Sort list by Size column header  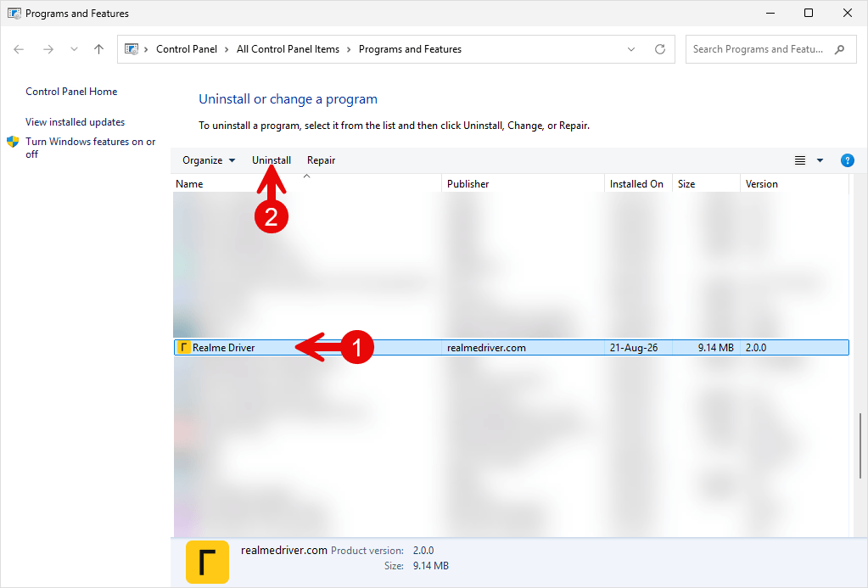click(706, 184)
